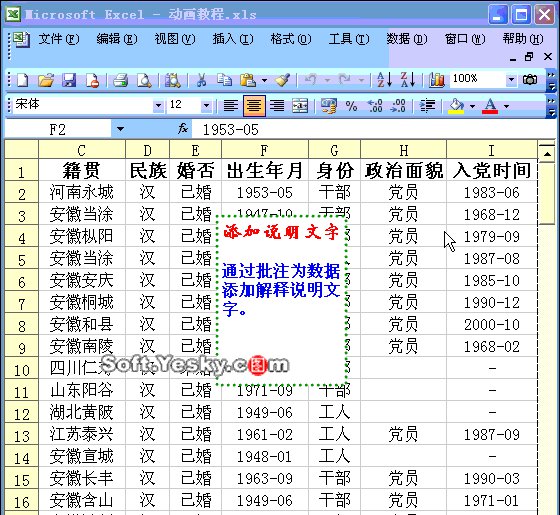This screenshot has height=515, width=560.
Task: Select 工人 cell in row 13
Action: pos(334,434)
